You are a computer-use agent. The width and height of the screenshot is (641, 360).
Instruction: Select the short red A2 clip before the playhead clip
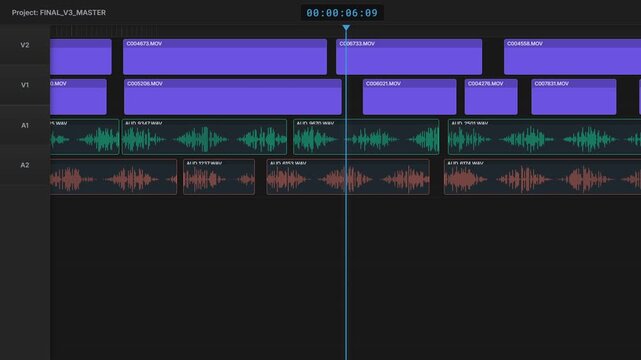pos(219,177)
